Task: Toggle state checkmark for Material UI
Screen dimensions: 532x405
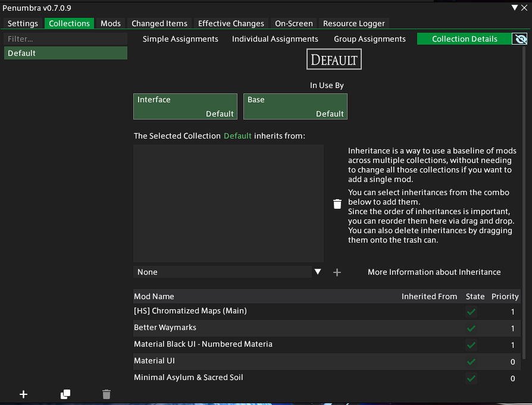Action: pyautogui.click(x=471, y=362)
